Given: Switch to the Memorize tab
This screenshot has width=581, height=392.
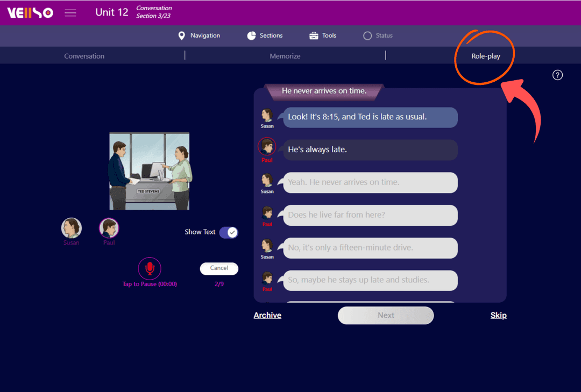Looking at the screenshot, I should coord(285,56).
